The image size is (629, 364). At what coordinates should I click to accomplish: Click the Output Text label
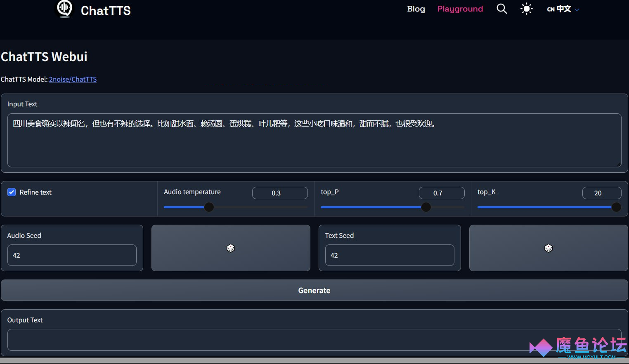[x=25, y=320]
